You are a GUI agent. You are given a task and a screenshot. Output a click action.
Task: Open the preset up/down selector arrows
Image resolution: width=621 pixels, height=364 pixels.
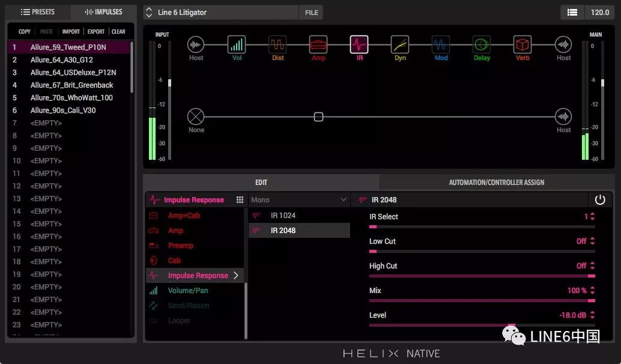[x=149, y=12]
